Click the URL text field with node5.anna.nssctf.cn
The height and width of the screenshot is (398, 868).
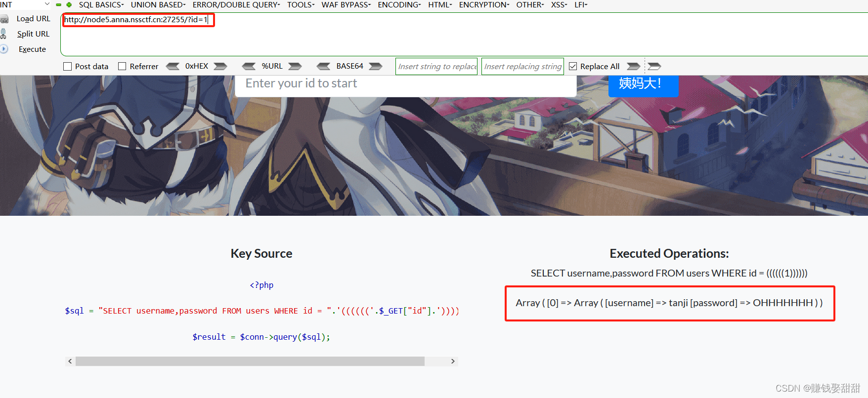point(465,34)
